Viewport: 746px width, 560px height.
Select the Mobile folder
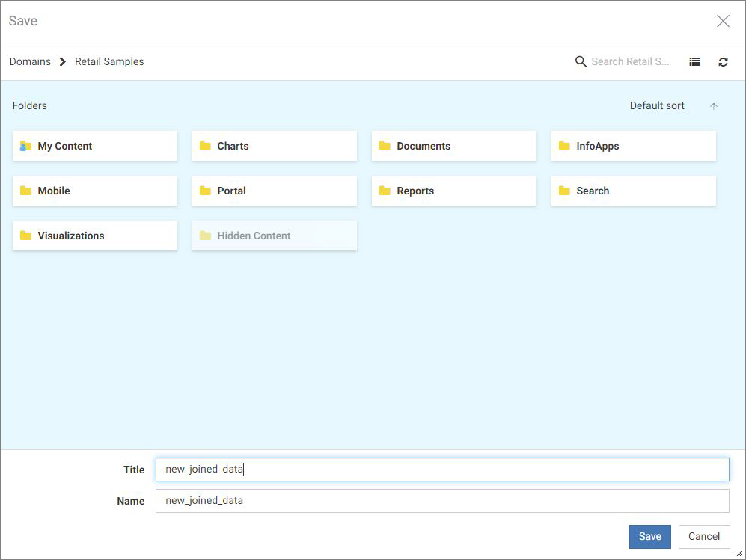pos(95,191)
